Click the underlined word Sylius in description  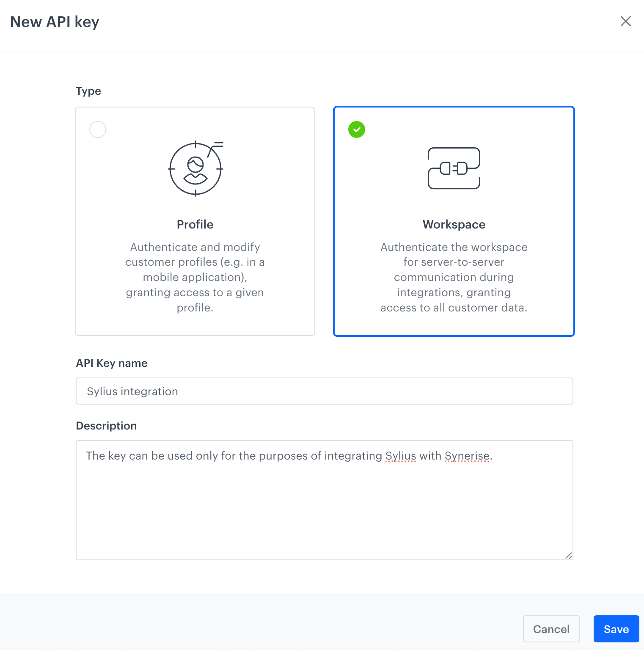click(401, 456)
